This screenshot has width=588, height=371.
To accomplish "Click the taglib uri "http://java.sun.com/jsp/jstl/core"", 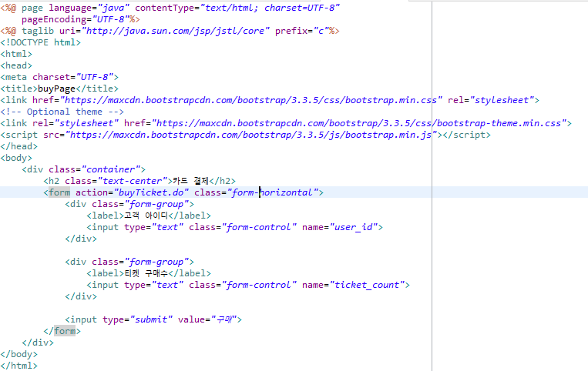I will click(176, 31).
